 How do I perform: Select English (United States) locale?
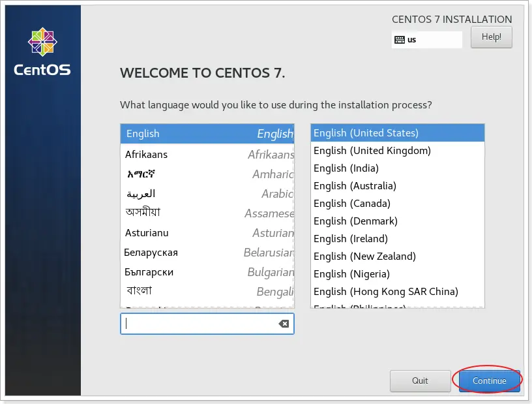pos(398,133)
